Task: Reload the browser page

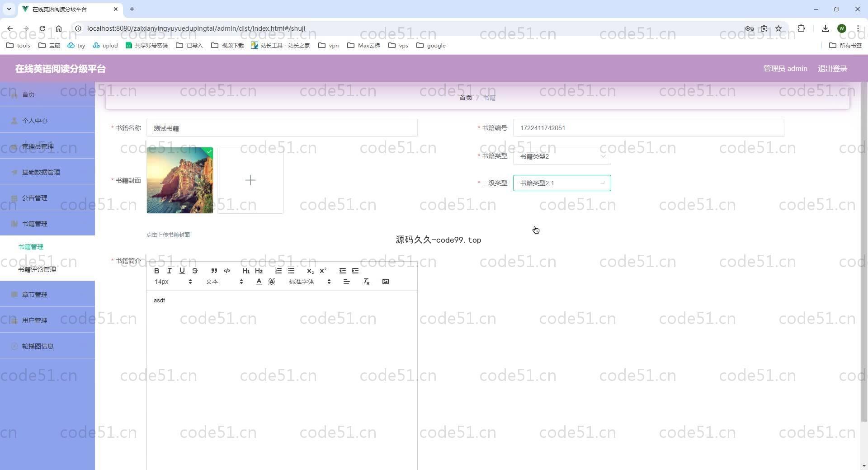Action: pos(42,28)
